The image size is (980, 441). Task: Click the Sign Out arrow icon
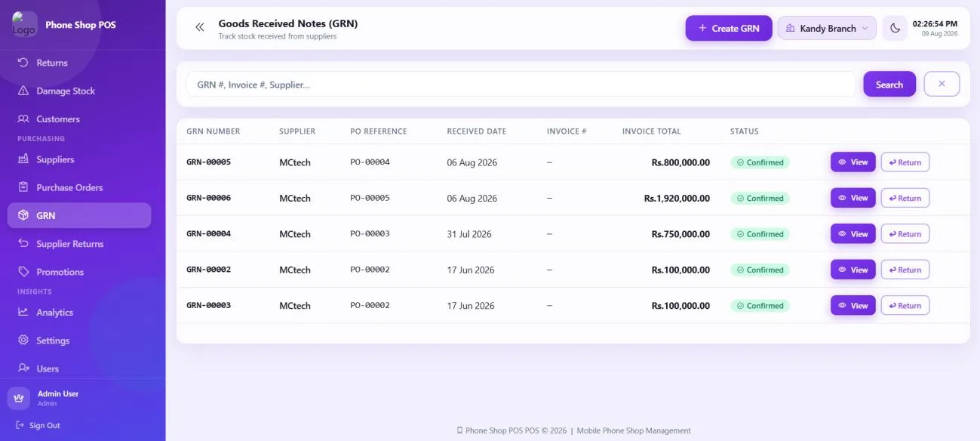[20, 425]
